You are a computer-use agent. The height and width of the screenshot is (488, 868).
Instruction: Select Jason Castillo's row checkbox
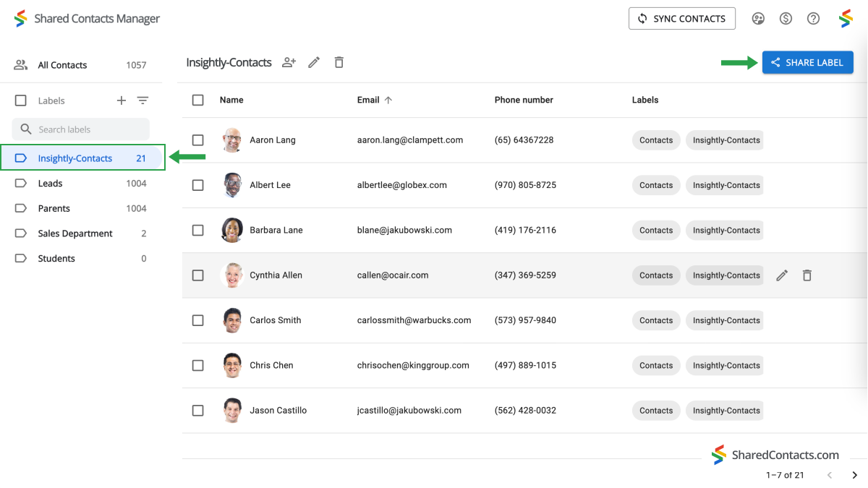coord(197,410)
